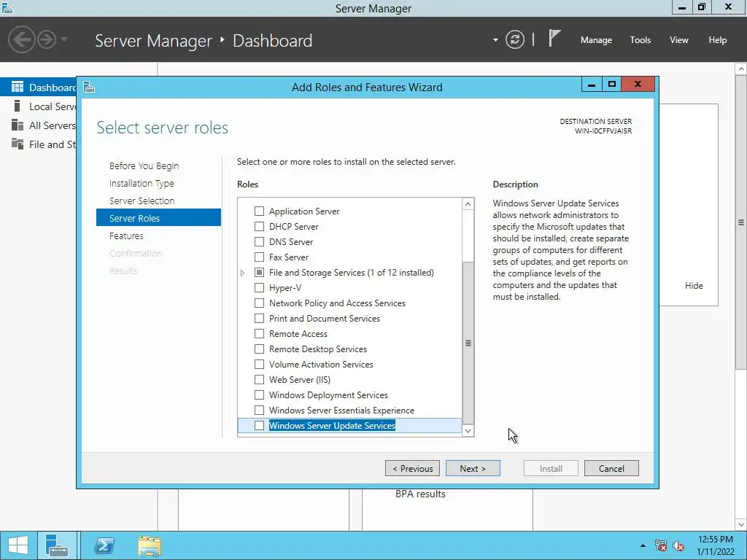The height and width of the screenshot is (560, 747).
Task: Cancel the Add Roles wizard
Action: click(x=611, y=469)
